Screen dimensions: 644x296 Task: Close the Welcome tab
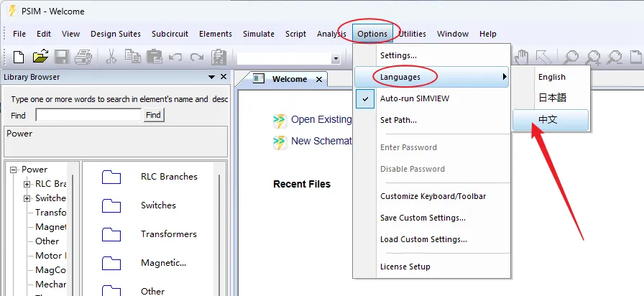coord(319,79)
